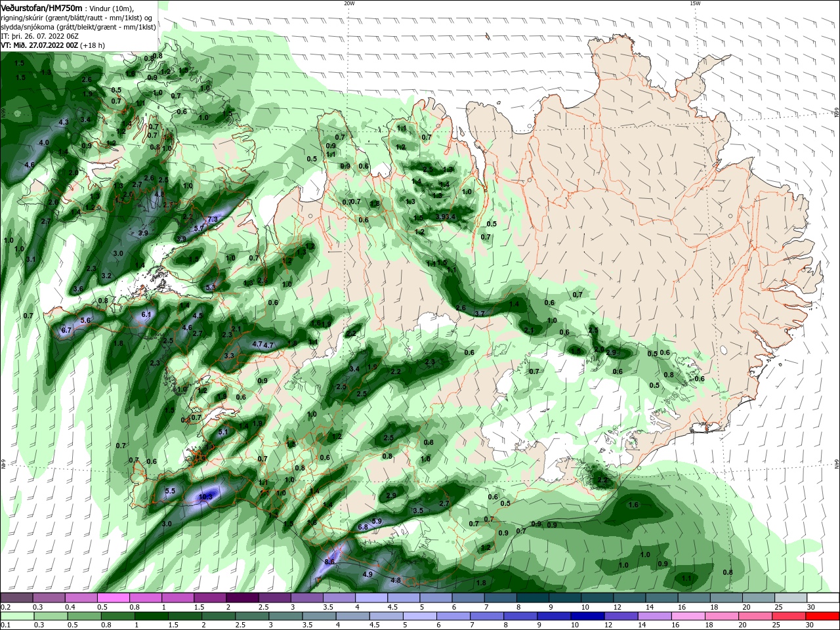Screen dimensions: 840x630
Task: Click the '6.1' precipitation value
Action: click(x=146, y=314)
